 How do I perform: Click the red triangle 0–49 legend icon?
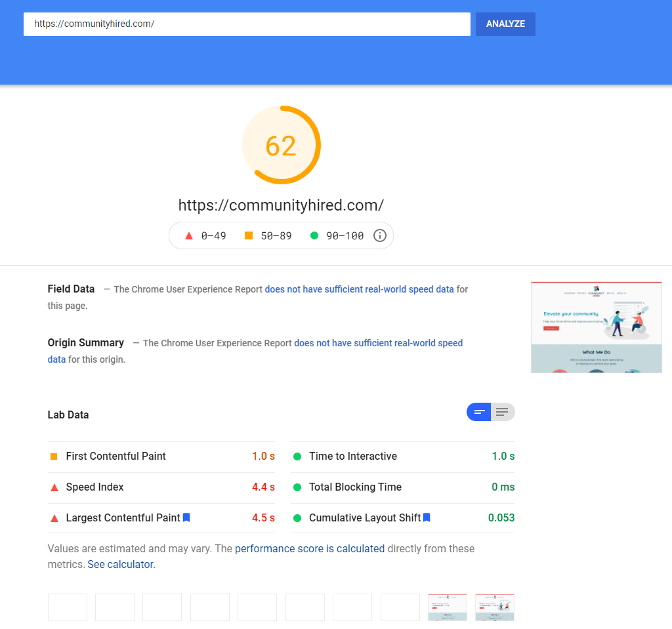(x=188, y=235)
